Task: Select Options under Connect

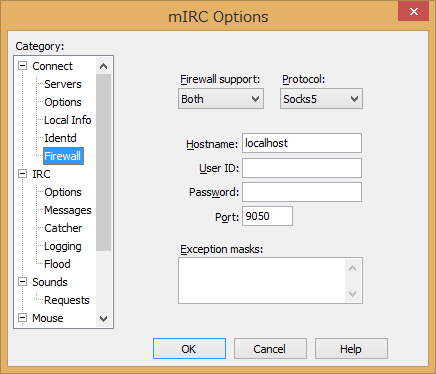Action: click(x=63, y=102)
